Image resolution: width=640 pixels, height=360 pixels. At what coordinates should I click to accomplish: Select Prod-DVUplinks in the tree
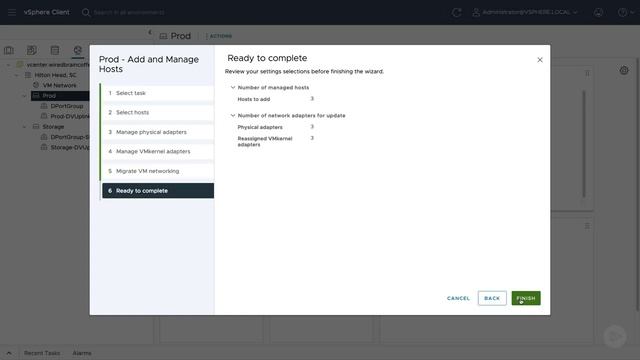[69, 116]
